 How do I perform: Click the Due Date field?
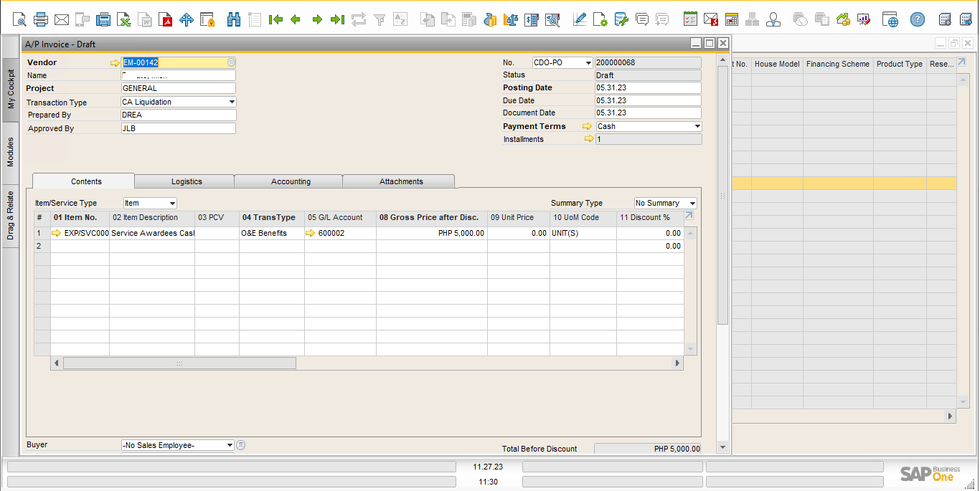[648, 101]
